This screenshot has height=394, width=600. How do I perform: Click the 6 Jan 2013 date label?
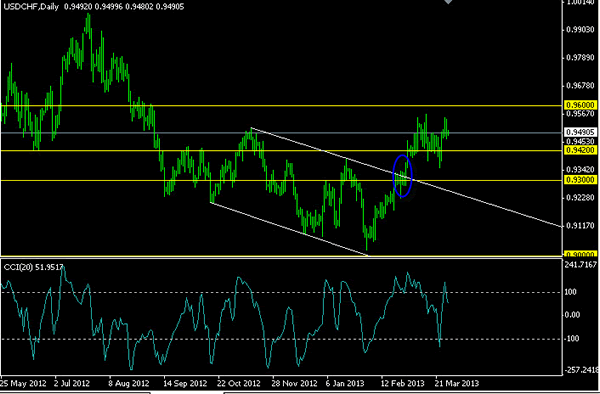(x=345, y=383)
